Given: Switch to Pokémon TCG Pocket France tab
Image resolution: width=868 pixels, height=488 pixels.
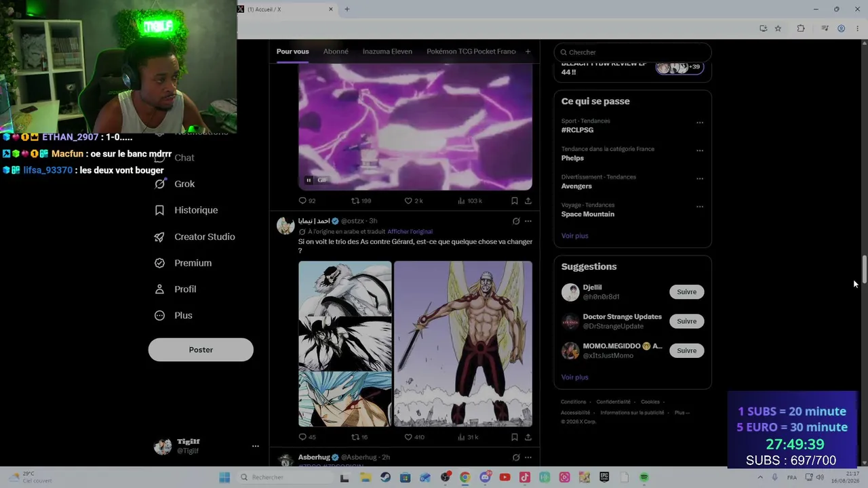Looking at the screenshot, I should click(471, 52).
